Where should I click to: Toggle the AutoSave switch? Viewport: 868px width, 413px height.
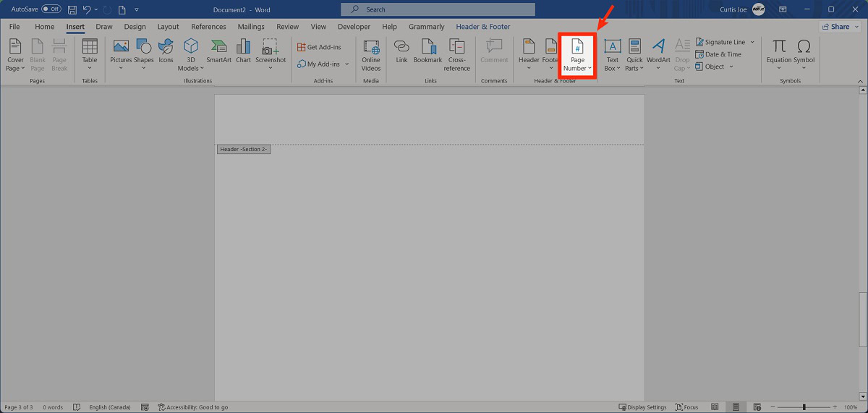pos(51,9)
